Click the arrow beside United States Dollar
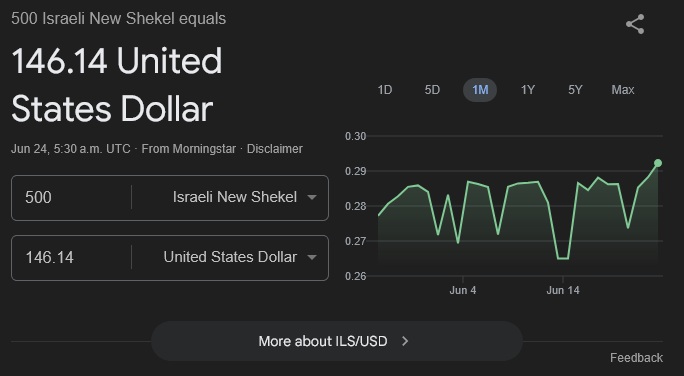This screenshot has width=684, height=376. pyautogui.click(x=311, y=258)
